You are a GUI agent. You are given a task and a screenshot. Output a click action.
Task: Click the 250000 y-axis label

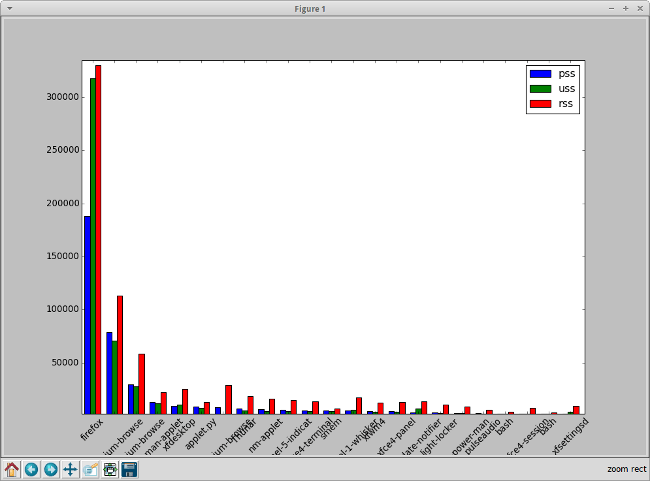click(62, 150)
